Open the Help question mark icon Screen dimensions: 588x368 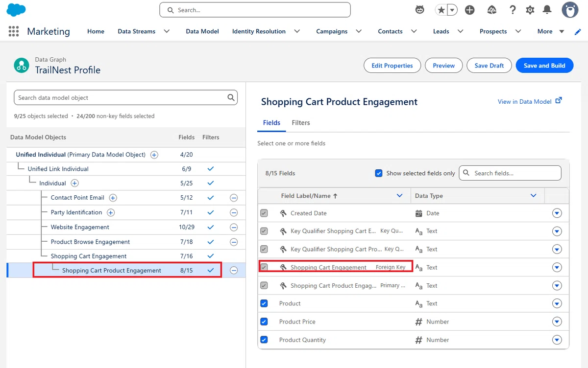coord(513,10)
